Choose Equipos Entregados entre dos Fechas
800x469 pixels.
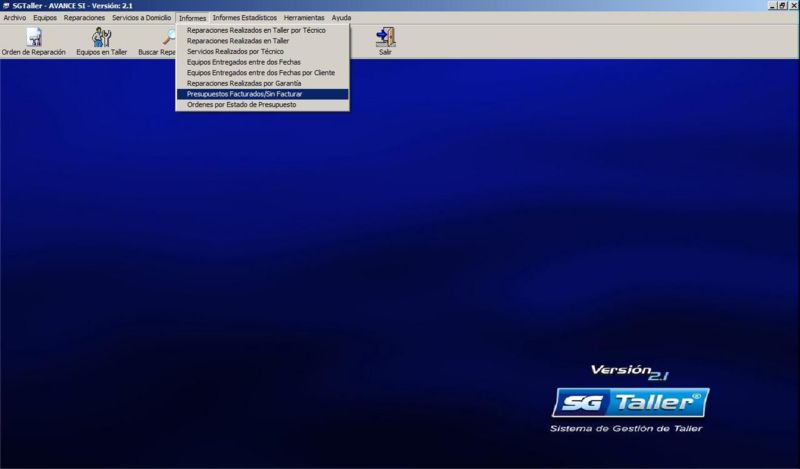[x=262, y=62]
